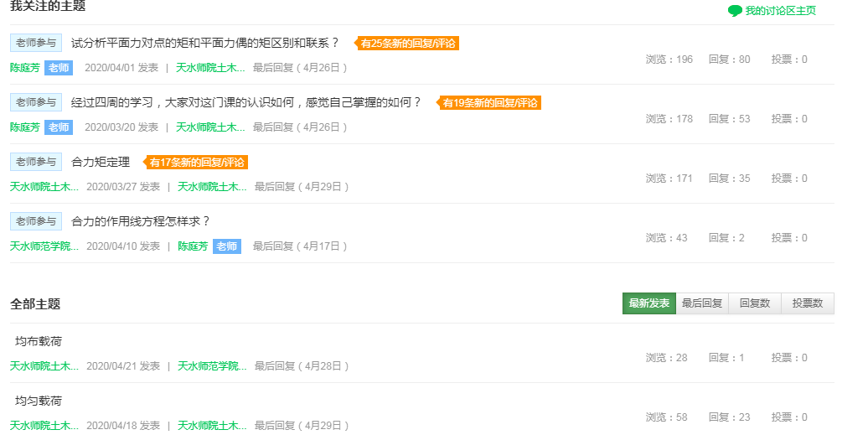Image resolution: width=868 pixels, height=435 pixels.
Task: Click the orange 有25条新的回复/评论 badge
Action: (x=409, y=44)
